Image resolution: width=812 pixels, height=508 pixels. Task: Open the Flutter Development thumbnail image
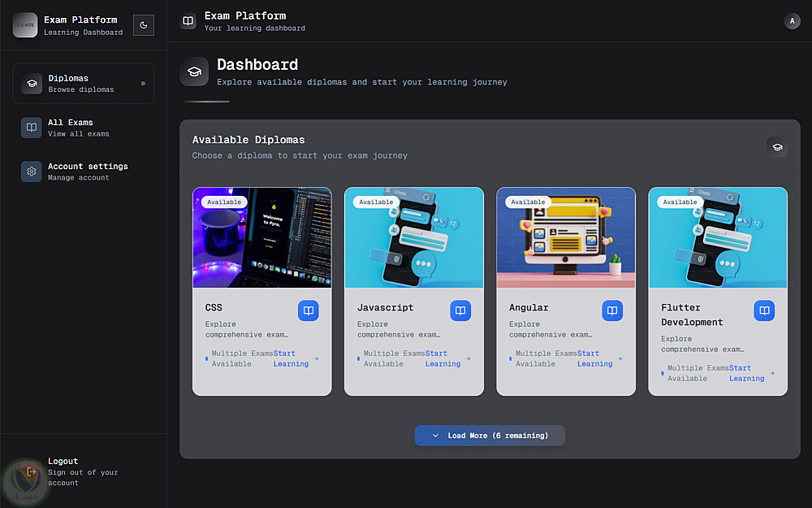click(x=718, y=237)
